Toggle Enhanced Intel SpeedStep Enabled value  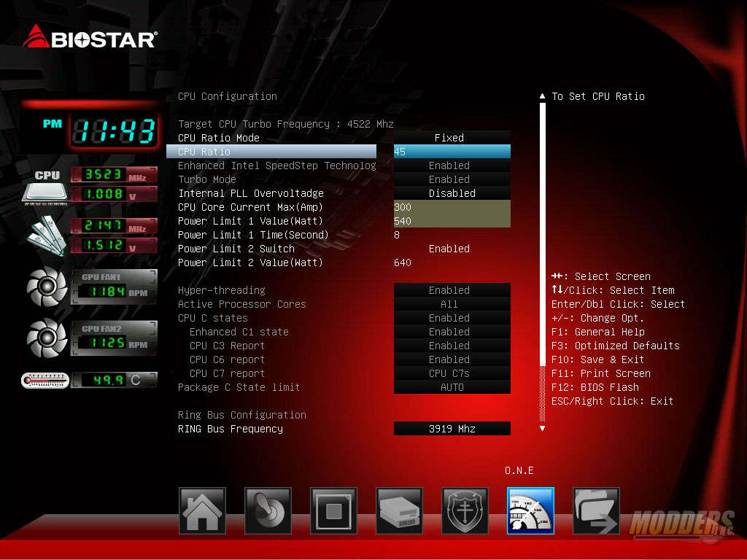452,166
